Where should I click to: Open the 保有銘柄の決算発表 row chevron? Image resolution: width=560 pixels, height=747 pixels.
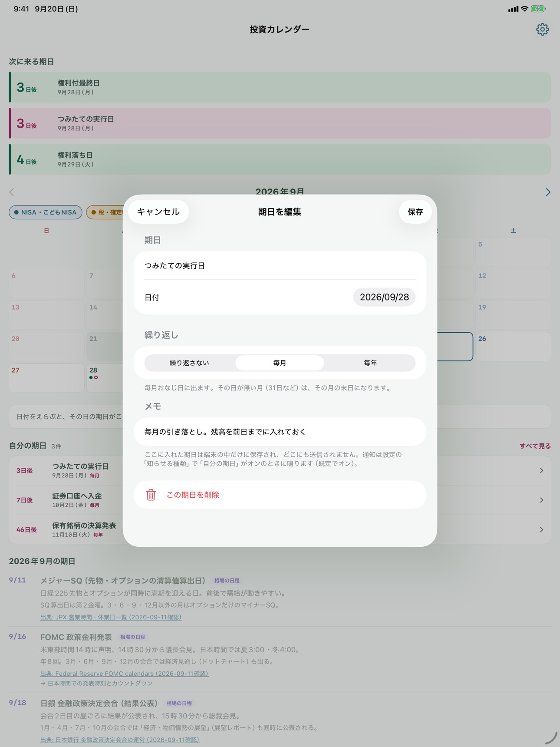(x=541, y=529)
